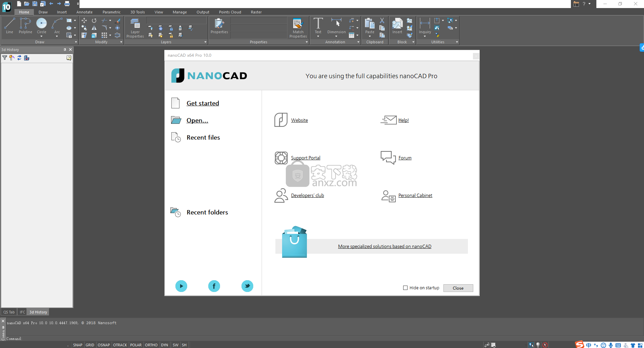Open dropdown arrow under Arc
Screen dimensions: 644x348
pos(57,36)
